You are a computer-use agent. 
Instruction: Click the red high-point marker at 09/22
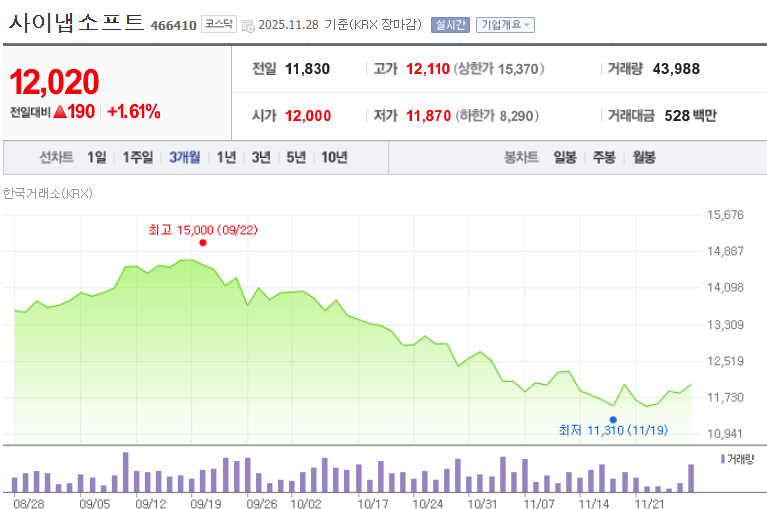[203, 243]
